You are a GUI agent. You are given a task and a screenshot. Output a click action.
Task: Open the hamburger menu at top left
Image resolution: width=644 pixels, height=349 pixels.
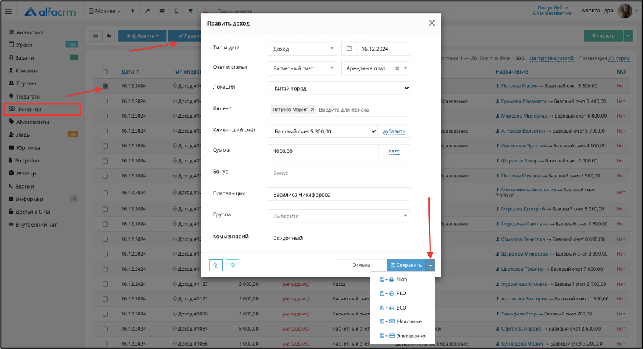[8, 11]
